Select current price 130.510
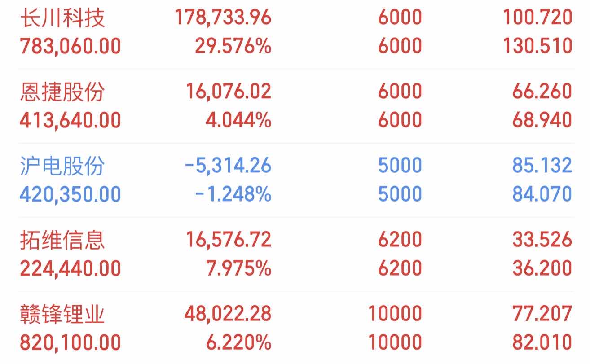Screen dimensions: 590x364 (x=537, y=46)
